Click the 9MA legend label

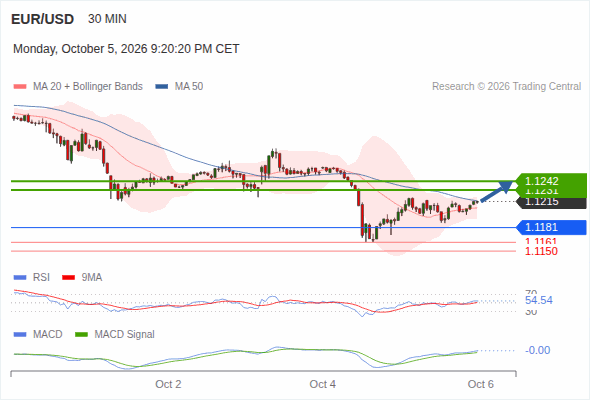click(92, 277)
